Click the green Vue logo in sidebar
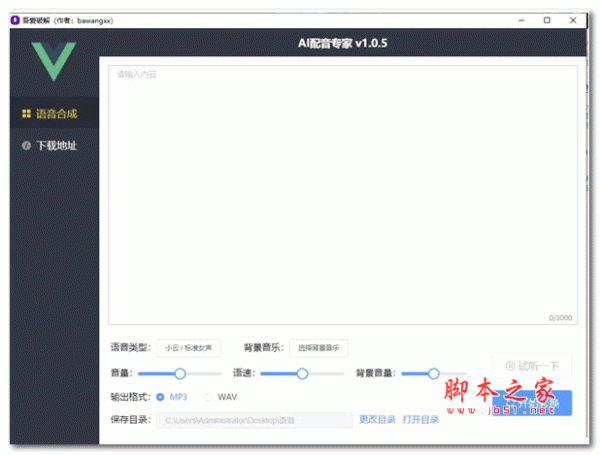Viewport: 600px width, 455px height. click(x=54, y=61)
